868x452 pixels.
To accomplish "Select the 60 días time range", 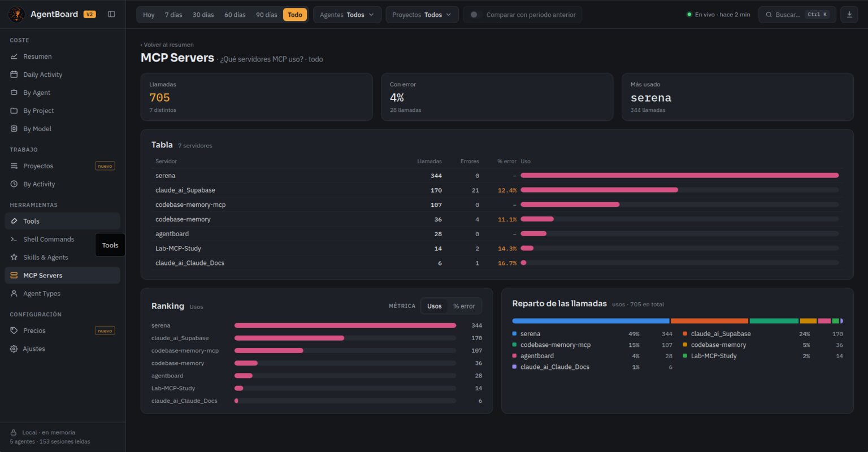I will (235, 15).
